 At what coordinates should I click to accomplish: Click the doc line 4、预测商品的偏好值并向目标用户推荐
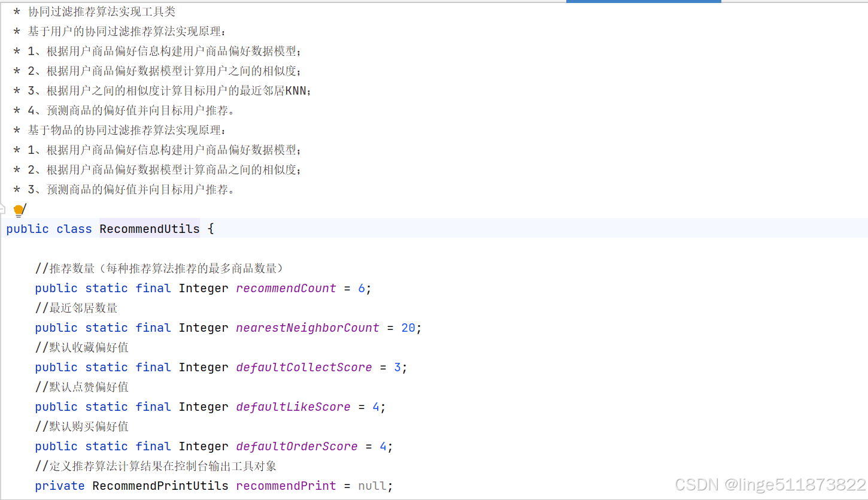click(132, 110)
